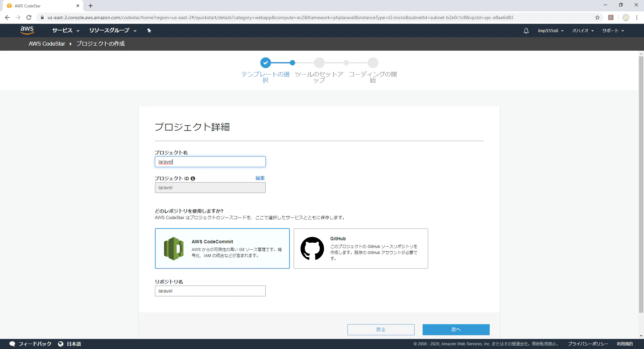Click the AWS CodeStar breadcrumb

point(47,44)
